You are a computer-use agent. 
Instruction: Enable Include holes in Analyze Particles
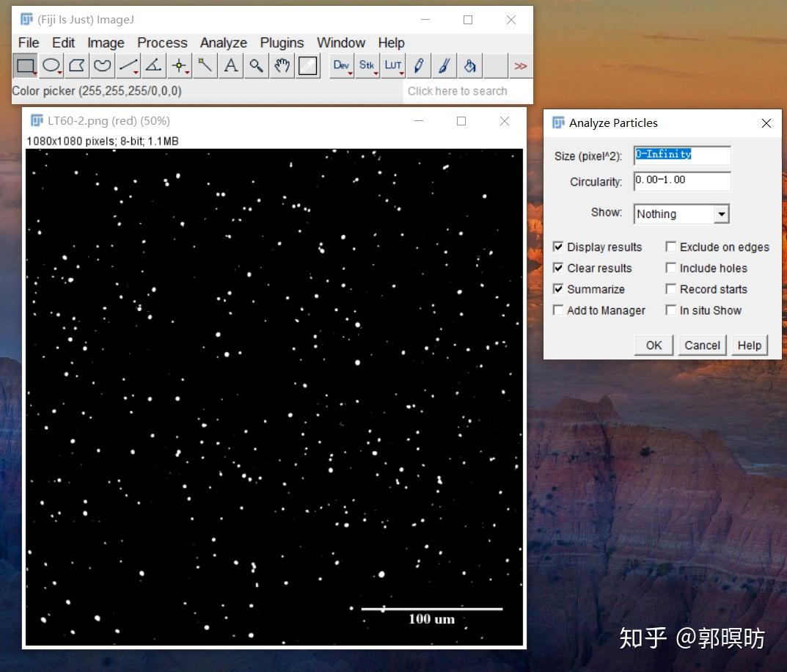671,269
